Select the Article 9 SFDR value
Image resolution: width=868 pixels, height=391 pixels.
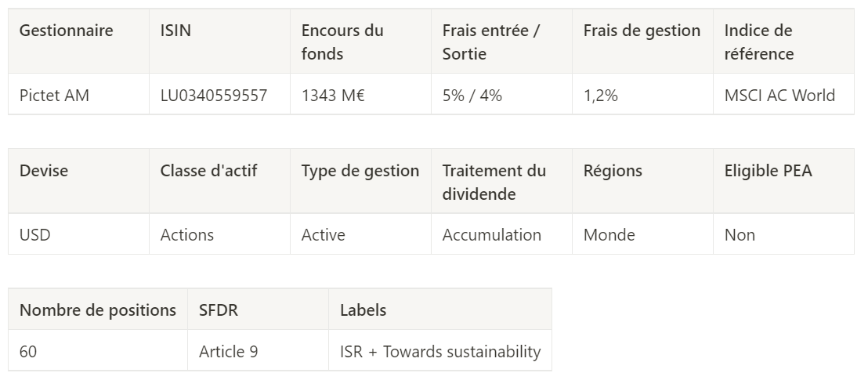click(229, 352)
